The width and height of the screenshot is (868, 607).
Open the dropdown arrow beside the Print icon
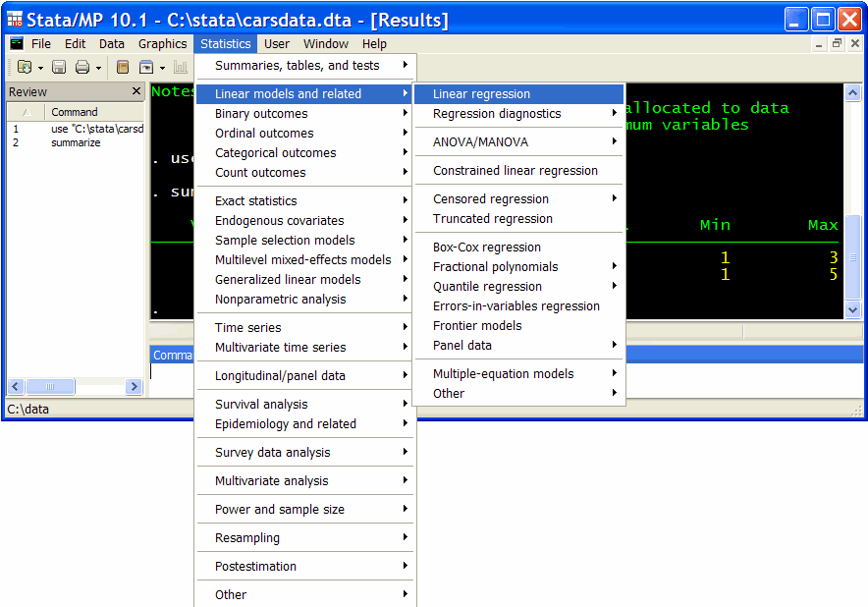(x=98, y=69)
